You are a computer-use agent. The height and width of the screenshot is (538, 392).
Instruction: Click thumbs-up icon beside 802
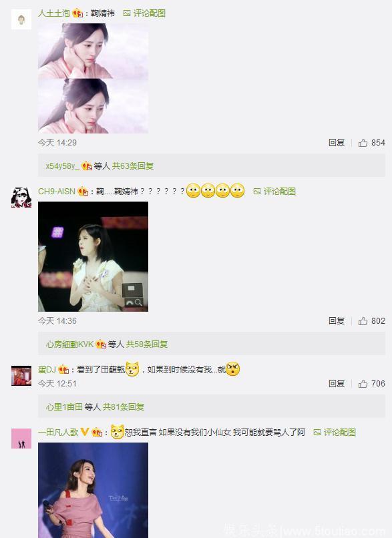[x=363, y=321]
